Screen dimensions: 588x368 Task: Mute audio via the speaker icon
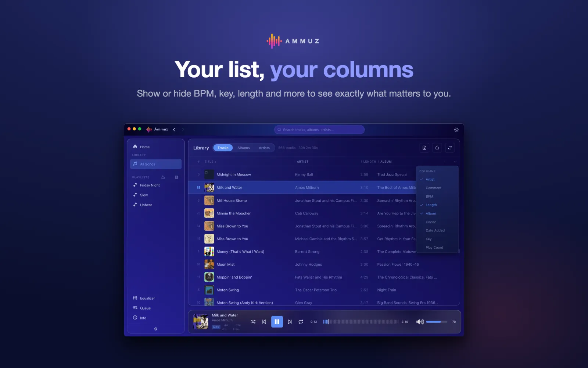[420, 322]
